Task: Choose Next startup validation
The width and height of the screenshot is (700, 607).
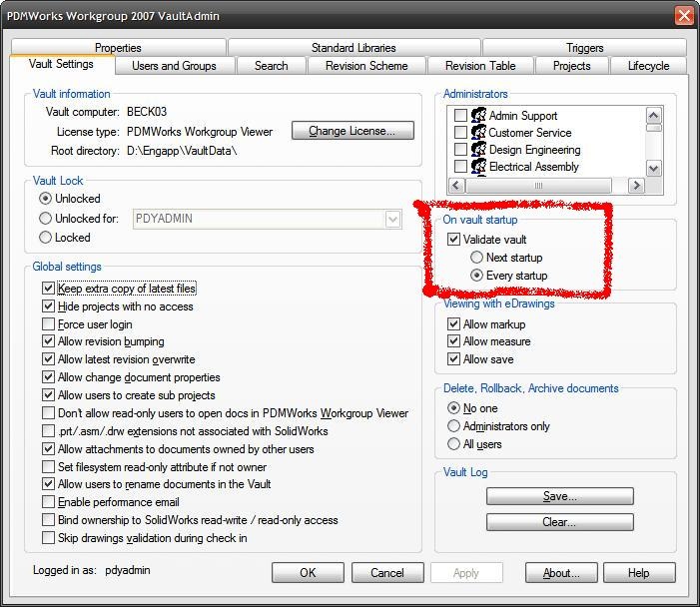Action: (476, 258)
